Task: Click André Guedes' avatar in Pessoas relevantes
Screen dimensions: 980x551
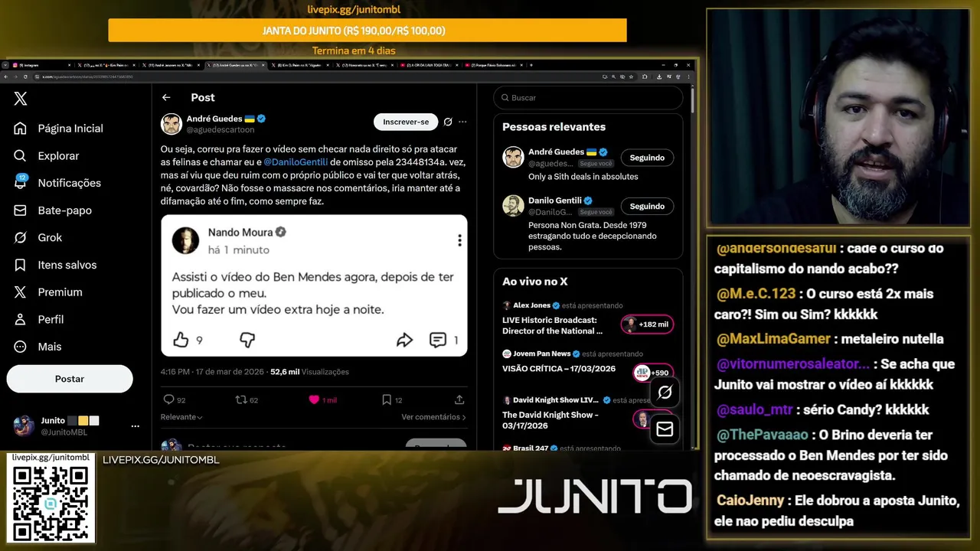Action: pyautogui.click(x=513, y=158)
